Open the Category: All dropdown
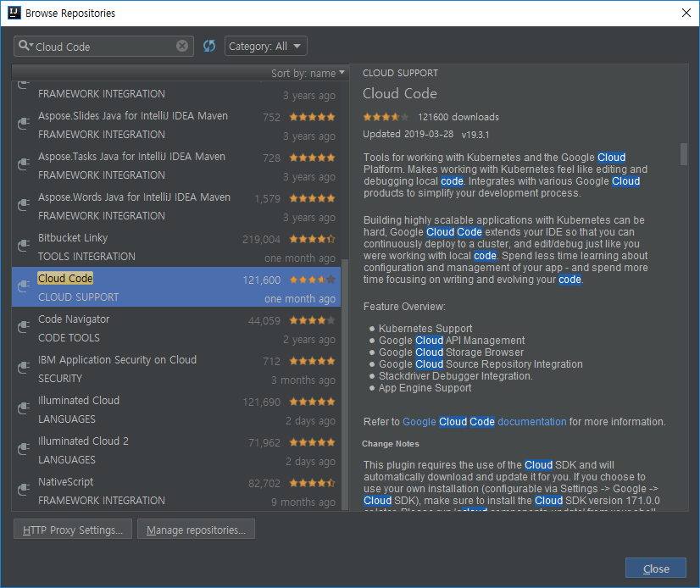 [265, 46]
